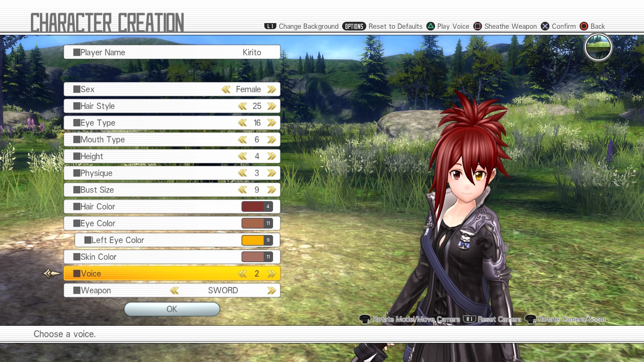The height and width of the screenshot is (362, 644).
Task: Open the Eye Color swatch
Action: tap(257, 223)
